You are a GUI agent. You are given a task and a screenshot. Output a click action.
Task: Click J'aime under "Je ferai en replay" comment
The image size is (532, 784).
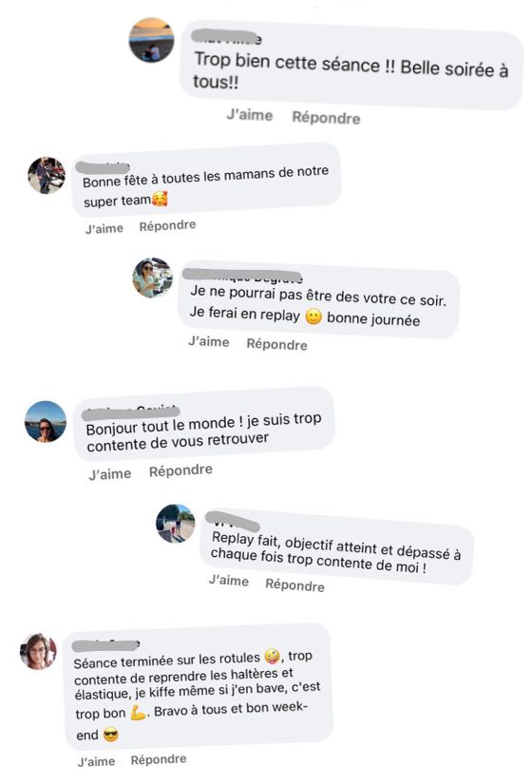(208, 341)
